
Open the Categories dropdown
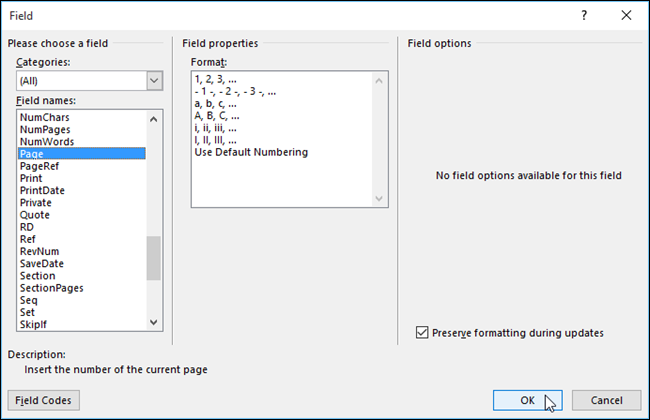click(x=154, y=81)
